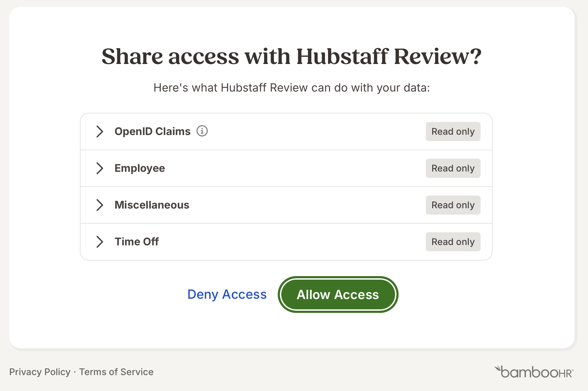Viewport: 588px width, 391px height.
Task: Select the Miscellaneous row label
Action: pyautogui.click(x=152, y=205)
